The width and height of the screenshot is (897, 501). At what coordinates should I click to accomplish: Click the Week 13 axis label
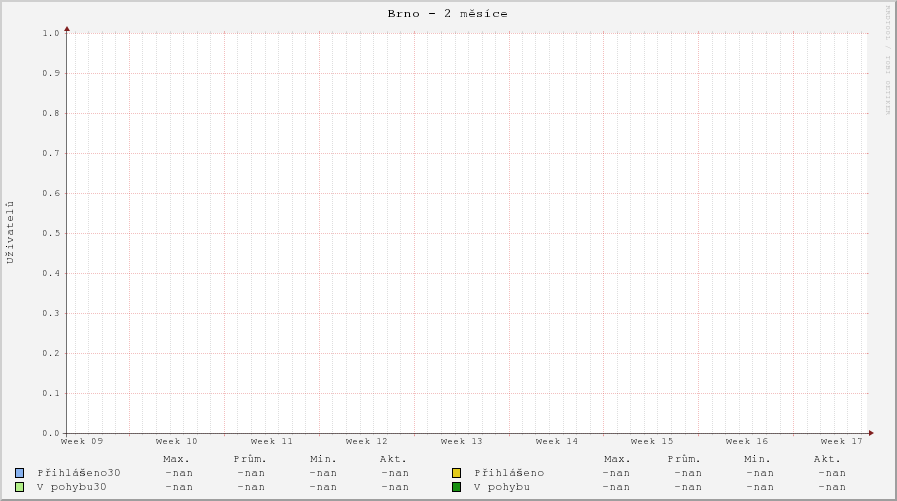(x=461, y=441)
